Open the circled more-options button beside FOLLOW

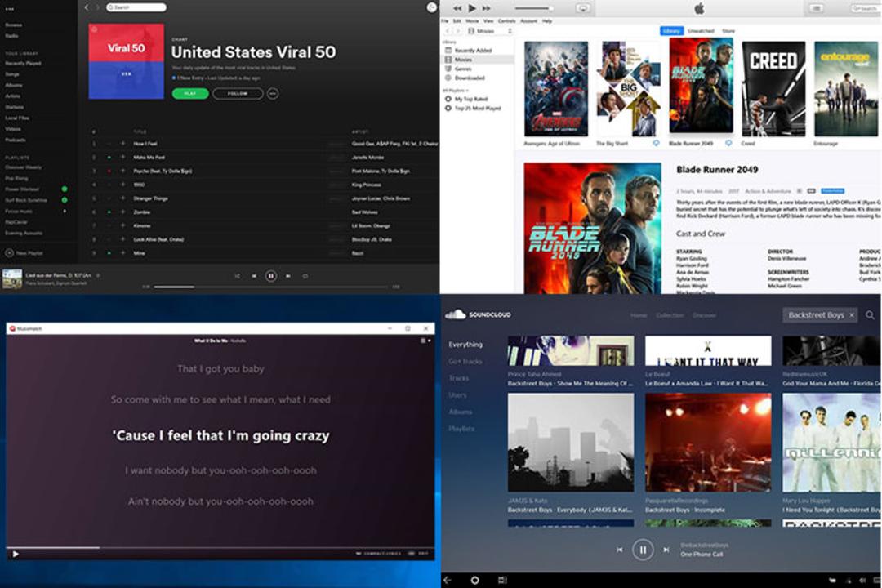pyautogui.click(x=272, y=93)
